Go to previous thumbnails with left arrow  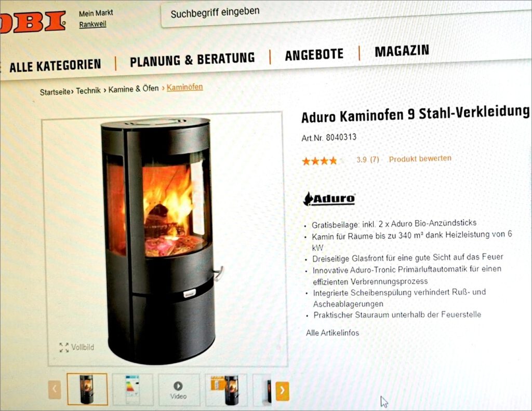[55, 389]
